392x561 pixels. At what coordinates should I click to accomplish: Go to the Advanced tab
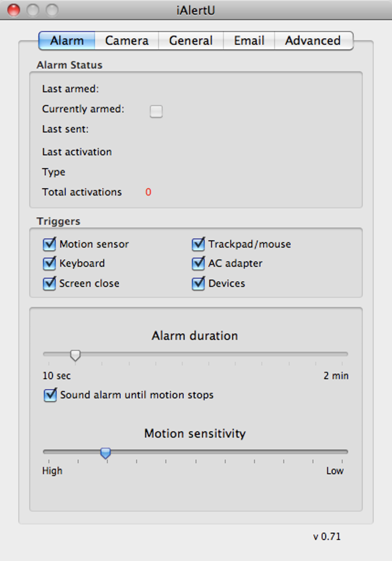313,41
